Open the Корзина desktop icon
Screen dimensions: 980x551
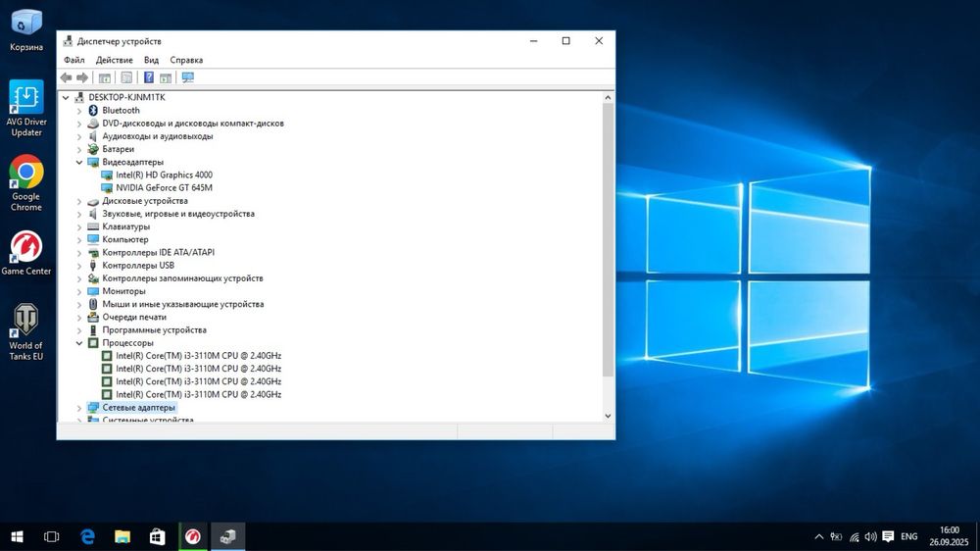26,30
